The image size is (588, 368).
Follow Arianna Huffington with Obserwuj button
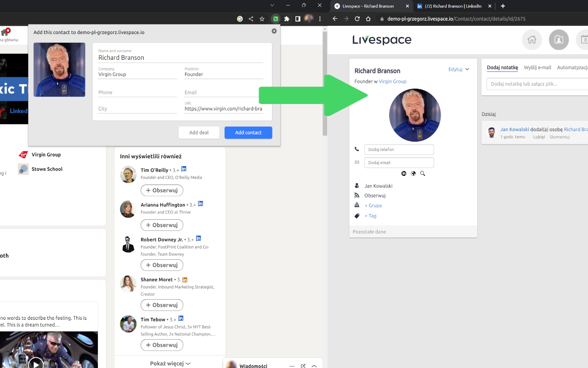tap(162, 225)
